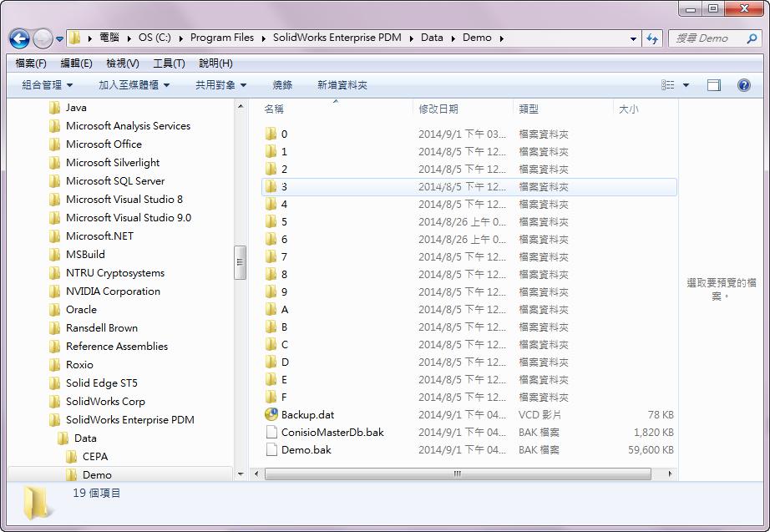Click the change view icon
The width and height of the screenshot is (770, 532).
[668, 85]
